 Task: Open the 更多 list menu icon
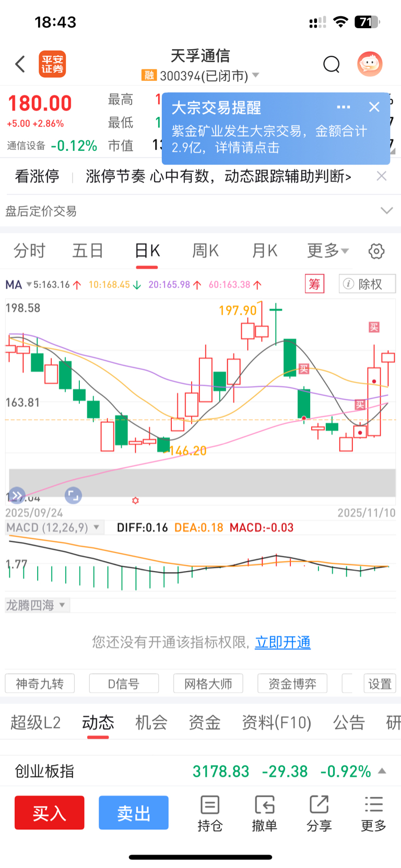tap(373, 813)
